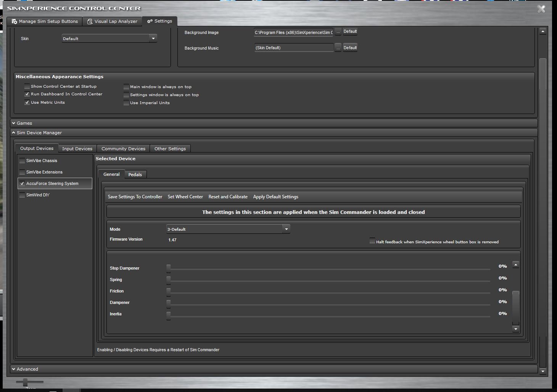
Task: Expand the Advanced section
Action: pos(27,369)
